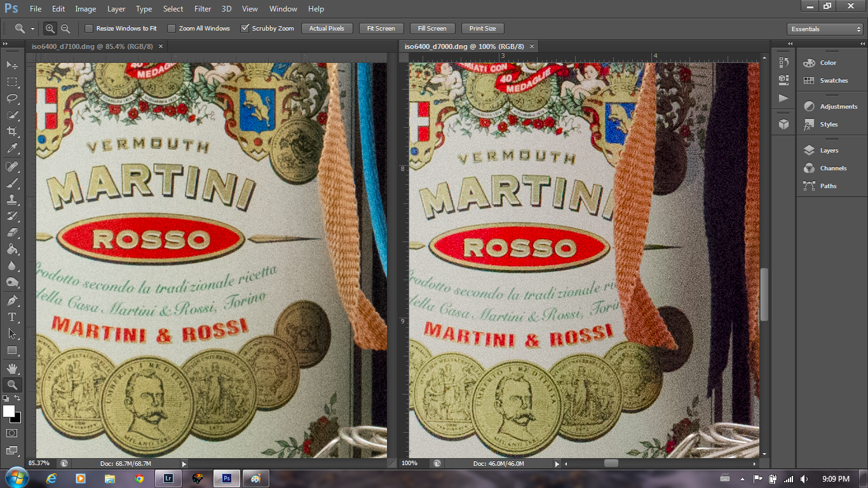
Task: Open the Actions panel play icon
Action: pos(783,98)
